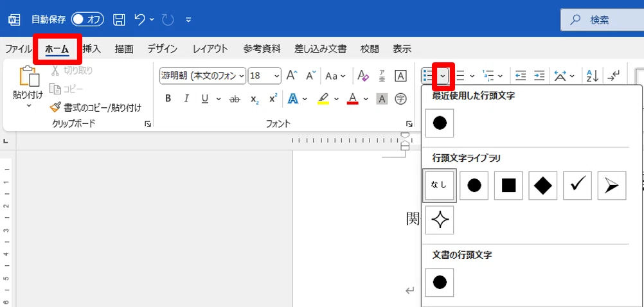Click the enclosed character 字 icon

[400, 98]
